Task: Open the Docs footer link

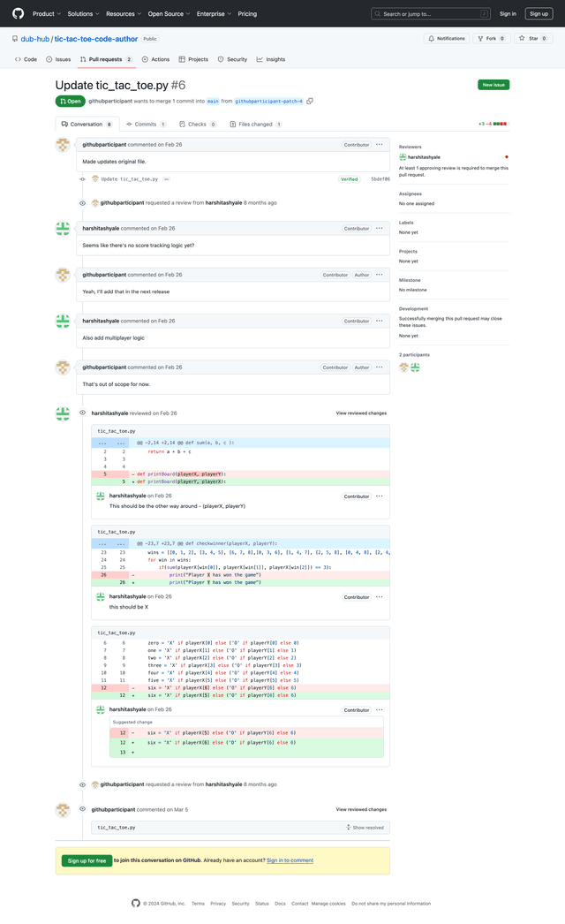Action: pyautogui.click(x=280, y=904)
